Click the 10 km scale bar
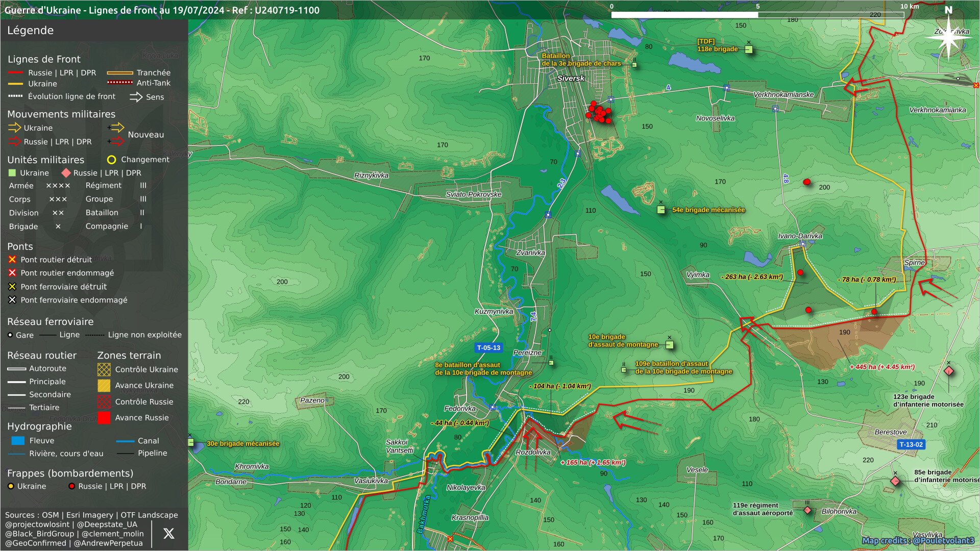980x551 pixels. pos(757,15)
